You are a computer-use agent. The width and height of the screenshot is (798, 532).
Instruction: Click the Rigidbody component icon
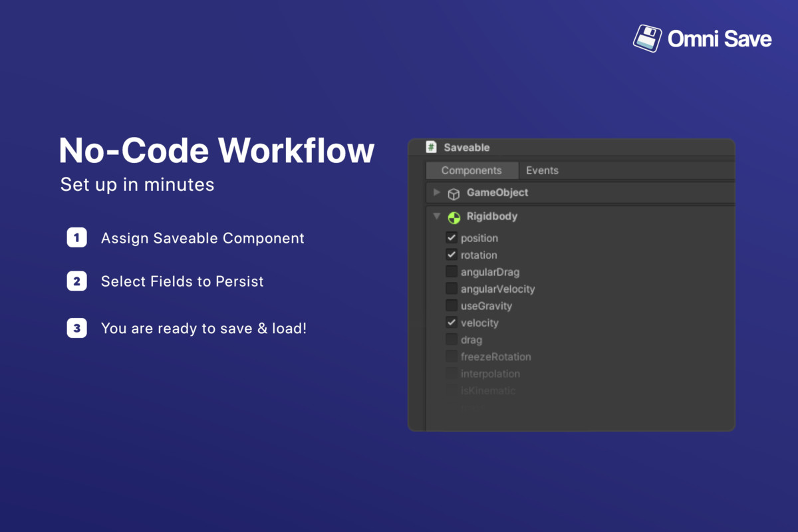454,217
